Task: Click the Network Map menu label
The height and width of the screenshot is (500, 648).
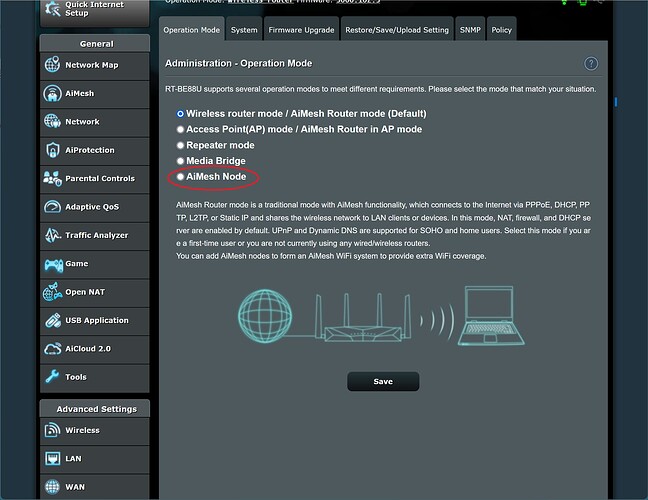Action: point(92,65)
